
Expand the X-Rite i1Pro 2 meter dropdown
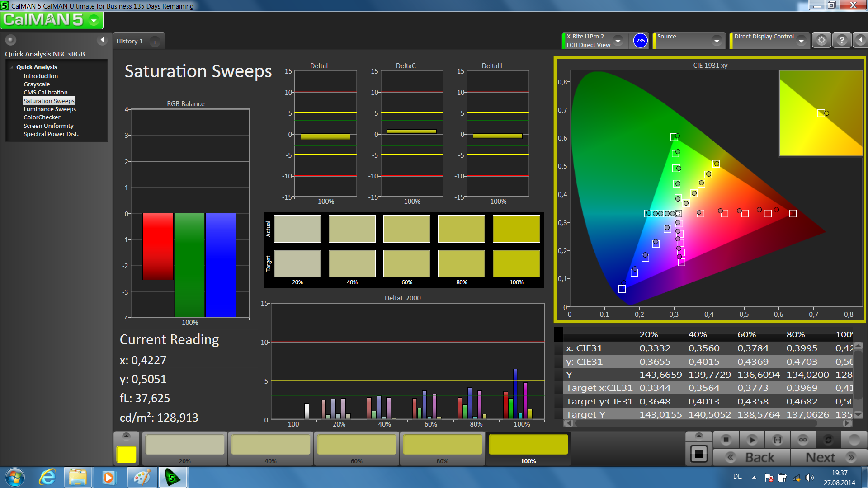pyautogui.click(x=618, y=41)
